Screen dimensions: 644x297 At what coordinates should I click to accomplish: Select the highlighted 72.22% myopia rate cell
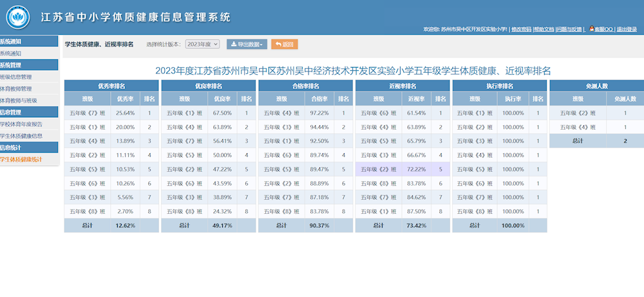click(417, 169)
